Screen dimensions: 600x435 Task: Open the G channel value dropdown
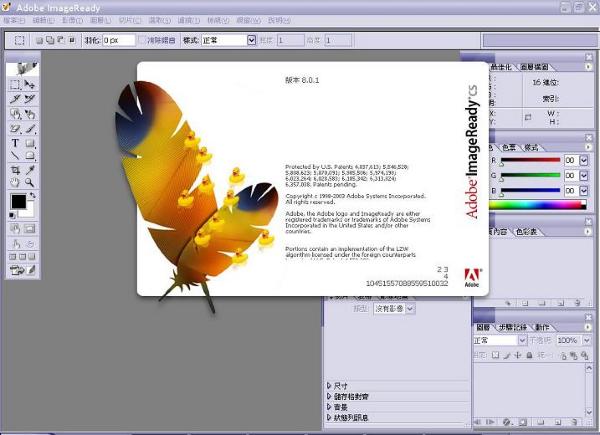[584, 175]
